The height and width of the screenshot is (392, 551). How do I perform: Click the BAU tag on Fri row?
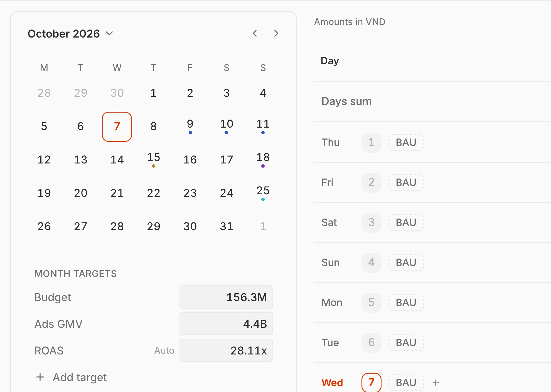[x=406, y=183]
